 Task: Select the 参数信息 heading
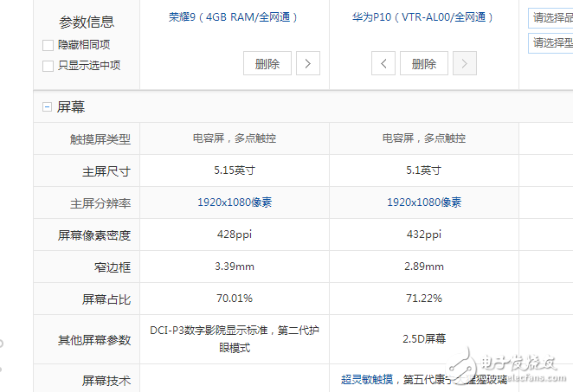pos(87,22)
